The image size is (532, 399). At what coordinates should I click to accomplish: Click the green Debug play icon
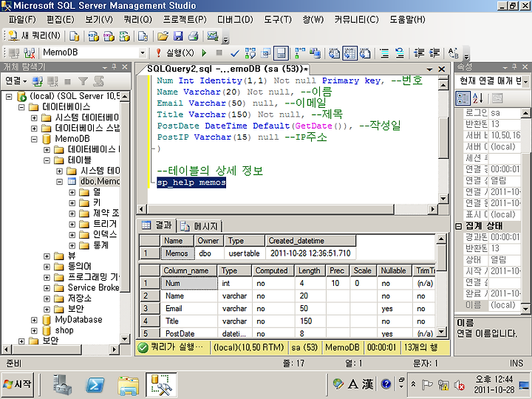coord(204,53)
